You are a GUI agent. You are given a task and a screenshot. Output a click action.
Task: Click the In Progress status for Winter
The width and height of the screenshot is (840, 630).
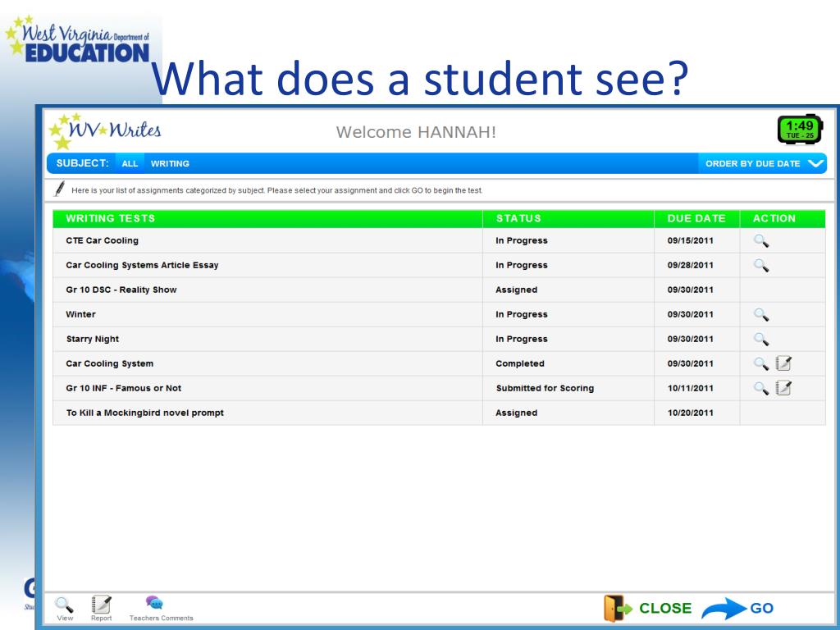521,314
